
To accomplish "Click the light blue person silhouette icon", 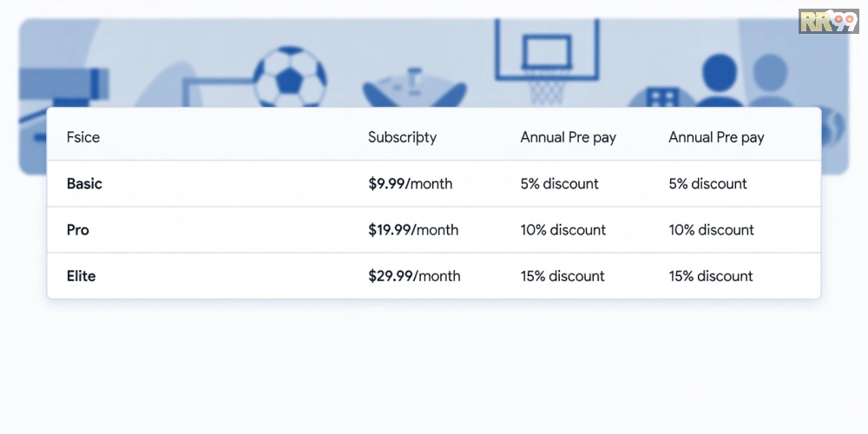I will coord(767,81).
